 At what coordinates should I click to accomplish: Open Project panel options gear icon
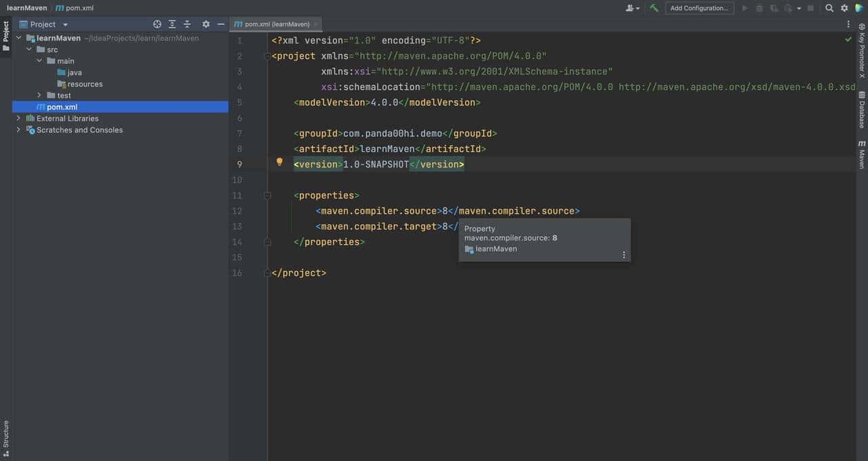pyautogui.click(x=206, y=24)
